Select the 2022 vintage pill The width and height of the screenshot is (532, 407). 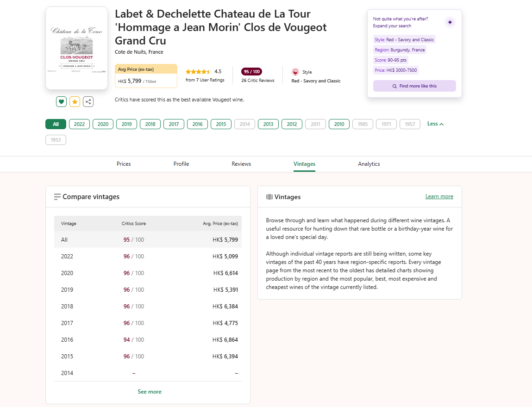tap(79, 124)
